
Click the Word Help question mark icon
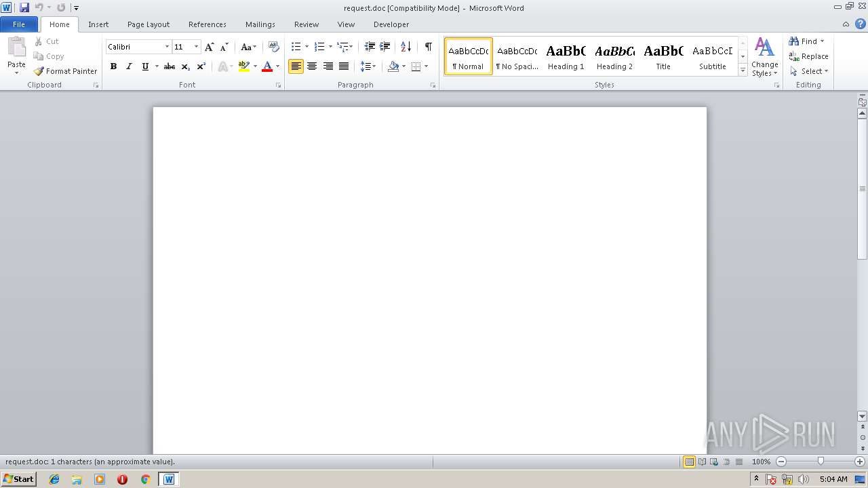(860, 24)
